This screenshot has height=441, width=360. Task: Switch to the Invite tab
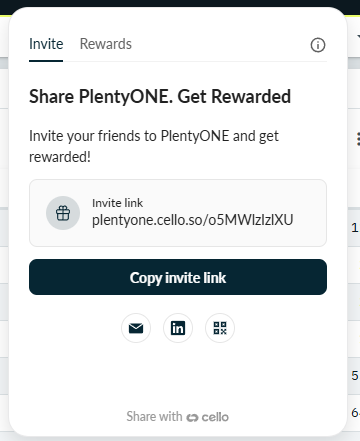[x=46, y=44]
